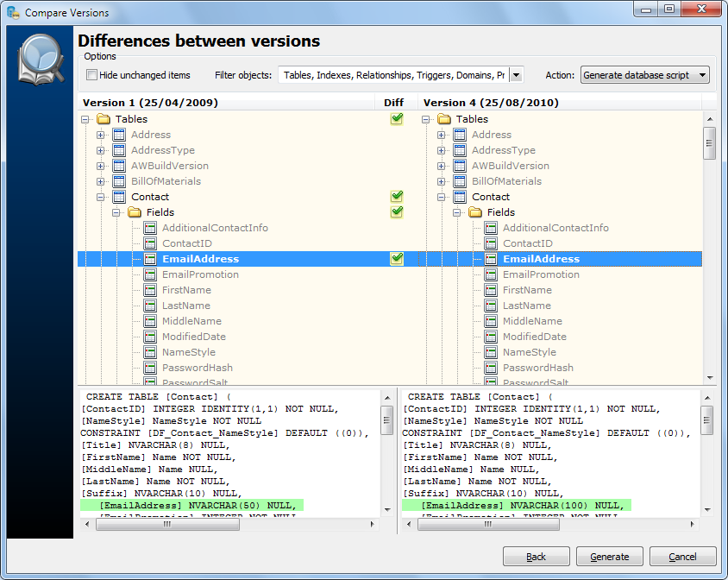Click the EmailPromotion field icon in right tree
The image size is (728, 580).
pos(491,274)
